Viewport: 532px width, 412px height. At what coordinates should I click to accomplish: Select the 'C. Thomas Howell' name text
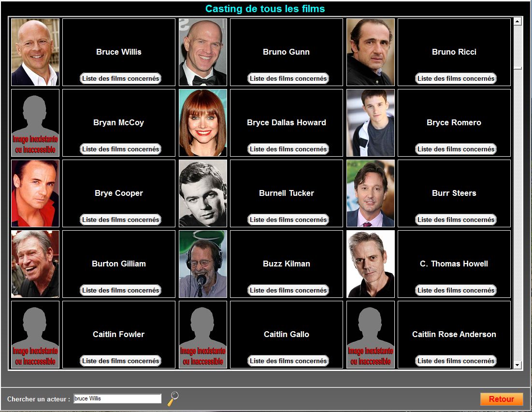tap(454, 264)
